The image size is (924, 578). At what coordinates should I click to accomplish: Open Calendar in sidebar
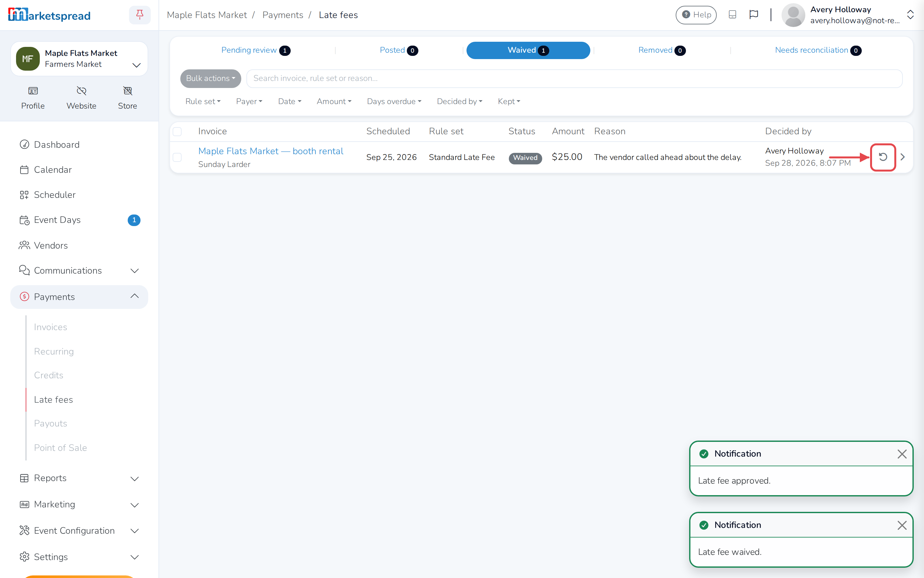[79, 170]
